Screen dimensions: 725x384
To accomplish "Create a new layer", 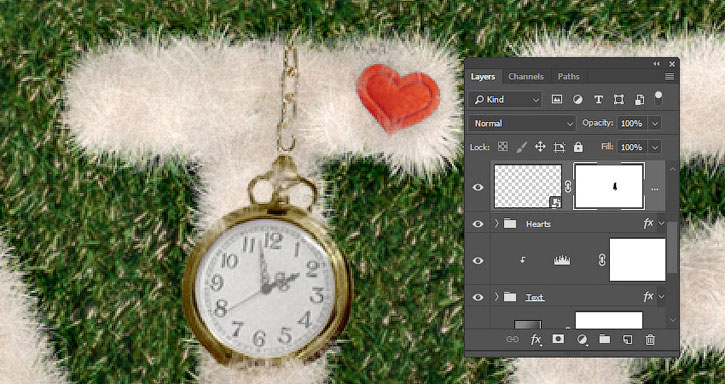I will (627, 340).
